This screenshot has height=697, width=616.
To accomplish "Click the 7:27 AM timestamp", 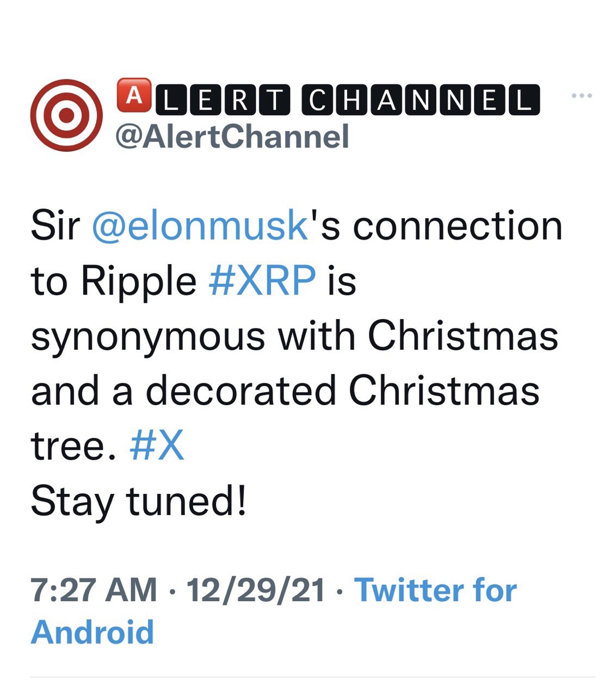I will click(x=94, y=590).
